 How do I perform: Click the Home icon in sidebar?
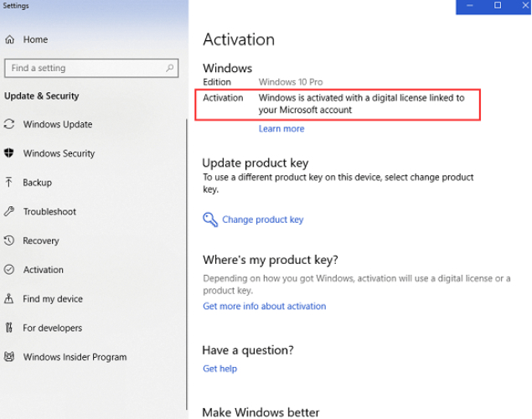[10, 39]
